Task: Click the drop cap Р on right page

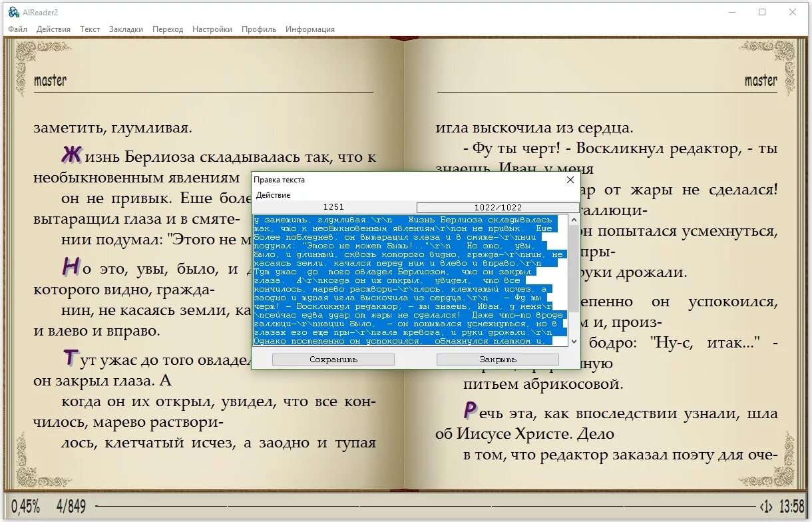Action: click(x=471, y=409)
